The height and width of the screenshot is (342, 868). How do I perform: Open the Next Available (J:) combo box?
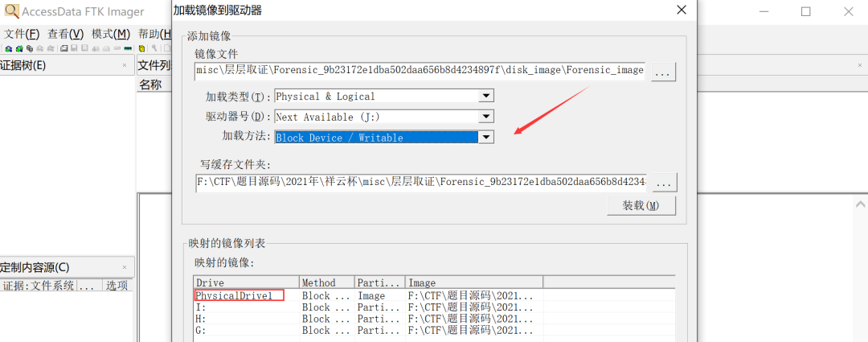[383, 117]
